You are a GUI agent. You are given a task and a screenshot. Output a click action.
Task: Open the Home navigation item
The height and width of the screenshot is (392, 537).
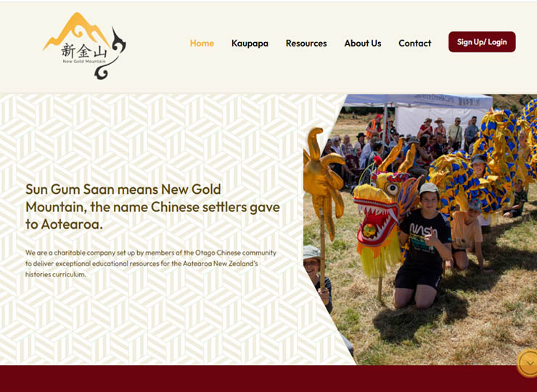(x=202, y=43)
